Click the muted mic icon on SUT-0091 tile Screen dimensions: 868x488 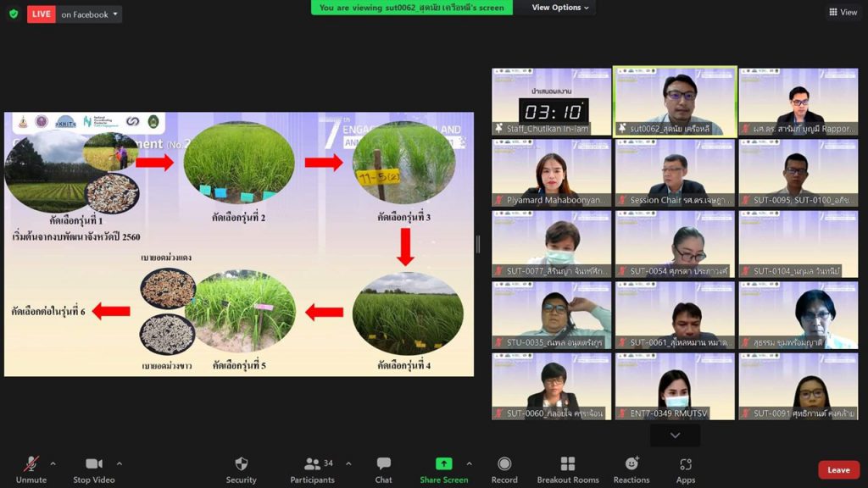point(746,413)
